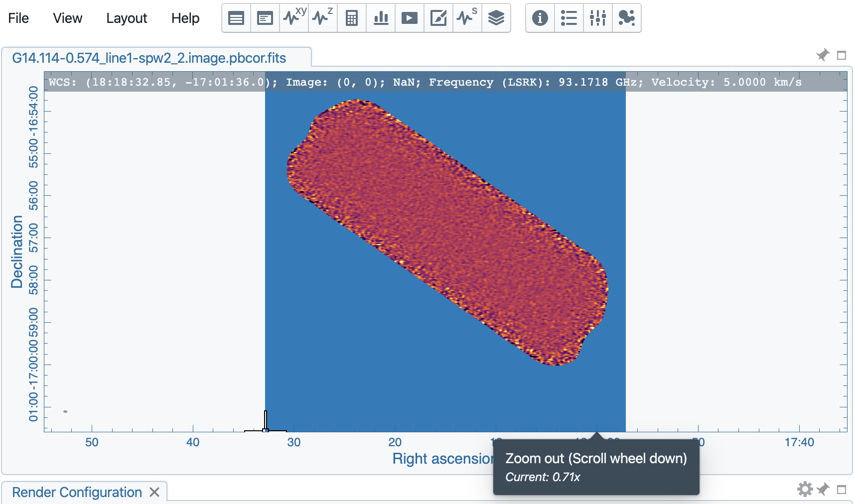855x504 pixels.
Task: Open the histogram bar chart widget
Action: click(381, 18)
